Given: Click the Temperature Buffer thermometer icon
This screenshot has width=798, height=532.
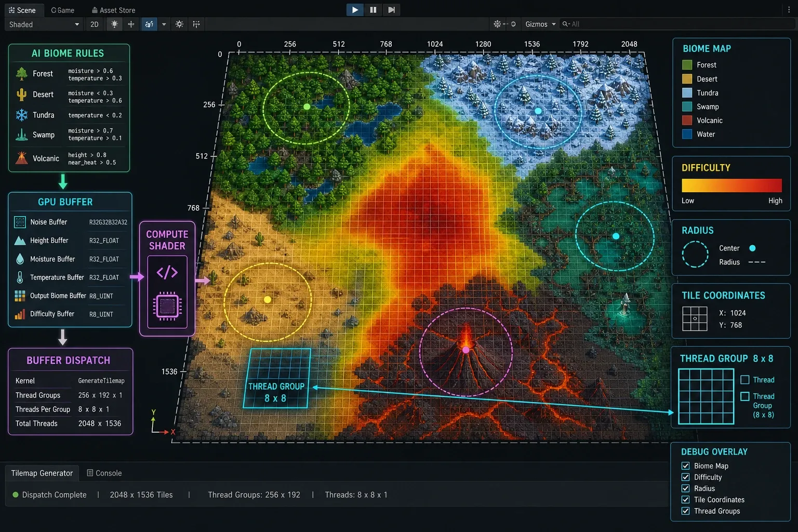Looking at the screenshot, I should click(20, 277).
